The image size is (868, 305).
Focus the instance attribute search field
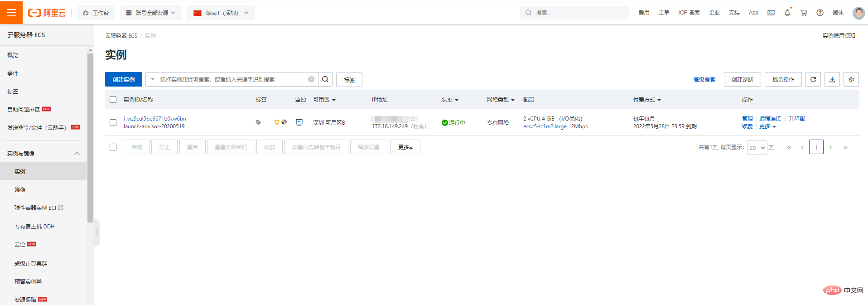coord(232,79)
